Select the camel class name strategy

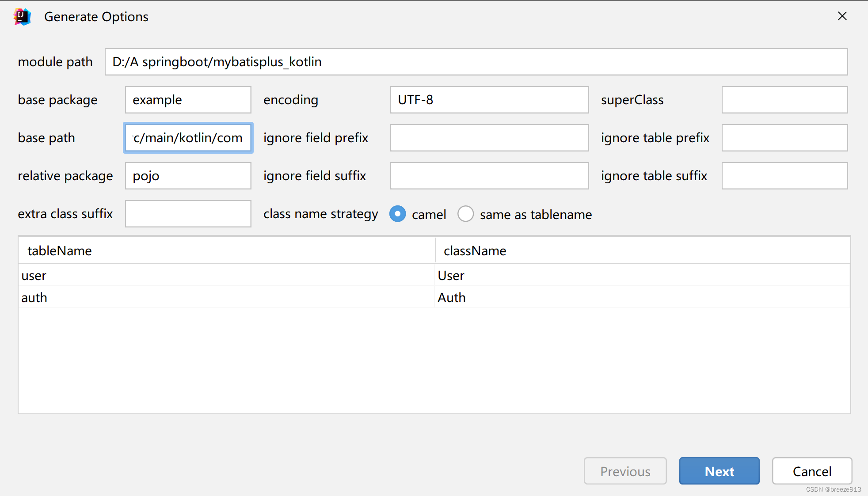tap(397, 214)
